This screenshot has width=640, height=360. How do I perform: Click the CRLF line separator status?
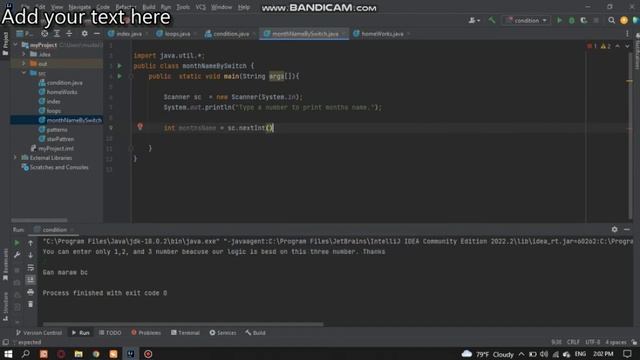pos(573,342)
